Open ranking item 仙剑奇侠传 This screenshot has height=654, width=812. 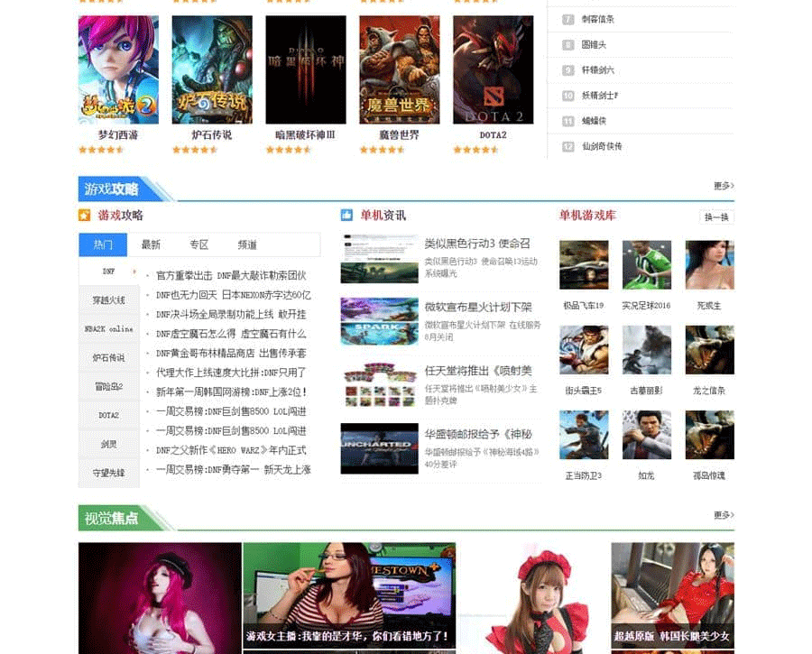coord(602,146)
